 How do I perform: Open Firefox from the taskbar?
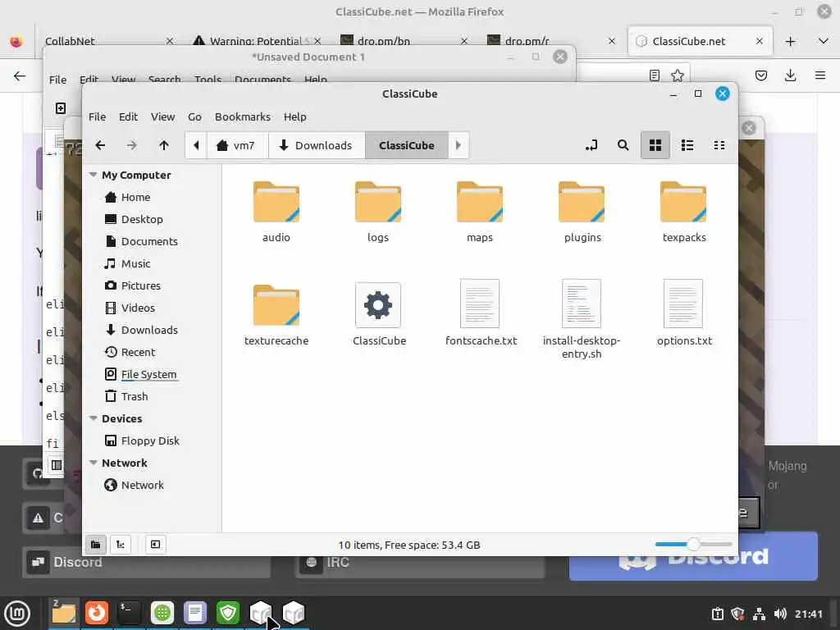click(x=97, y=613)
